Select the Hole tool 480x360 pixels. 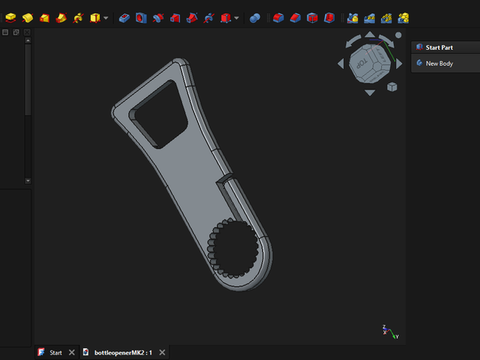click(x=141, y=18)
